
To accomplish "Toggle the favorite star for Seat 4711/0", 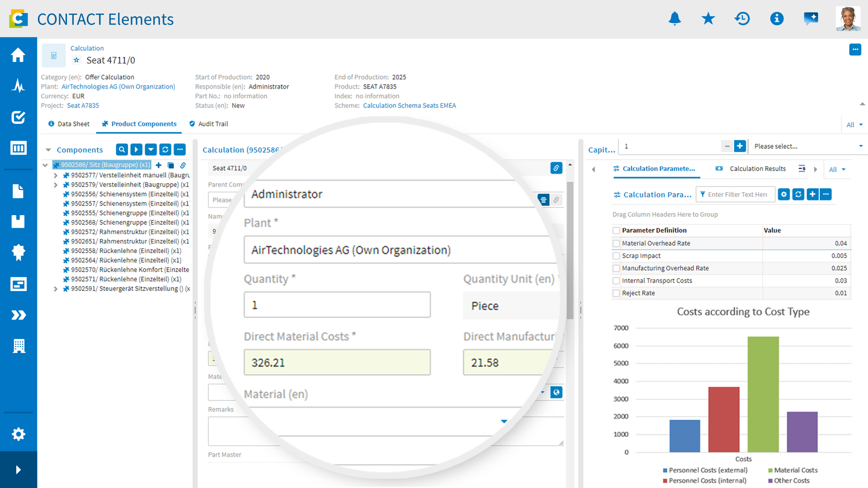I will (76, 60).
